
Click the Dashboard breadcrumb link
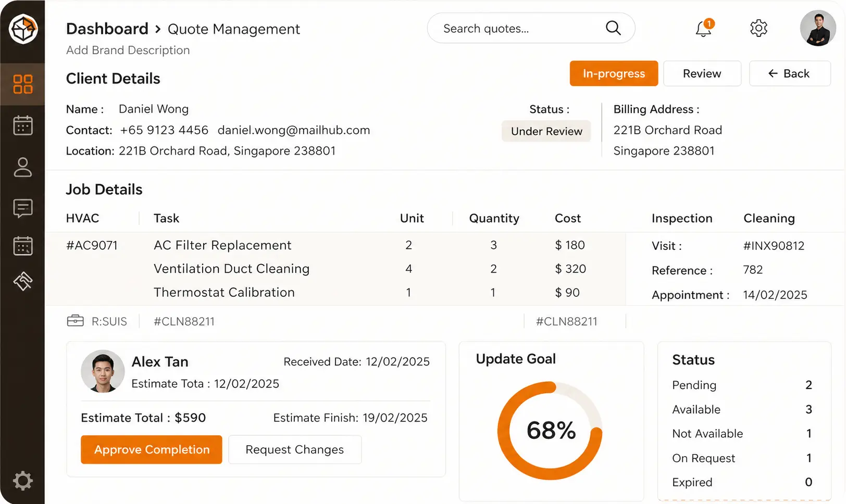107,29
